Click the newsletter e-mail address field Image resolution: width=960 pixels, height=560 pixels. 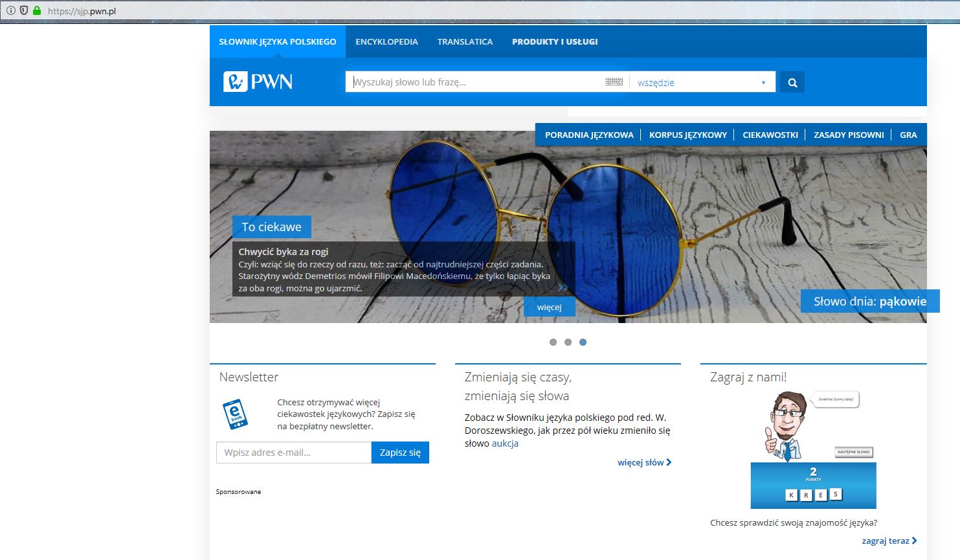coord(294,453)
